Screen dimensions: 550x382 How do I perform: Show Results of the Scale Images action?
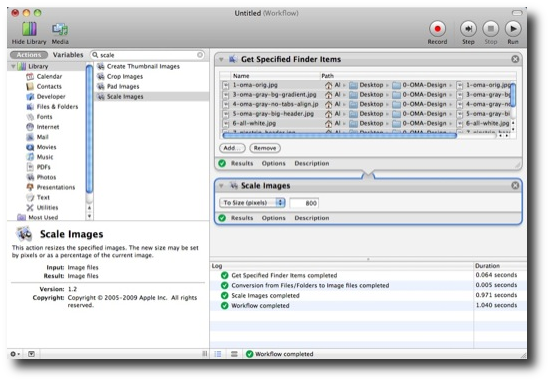click(x=242, y=218)
